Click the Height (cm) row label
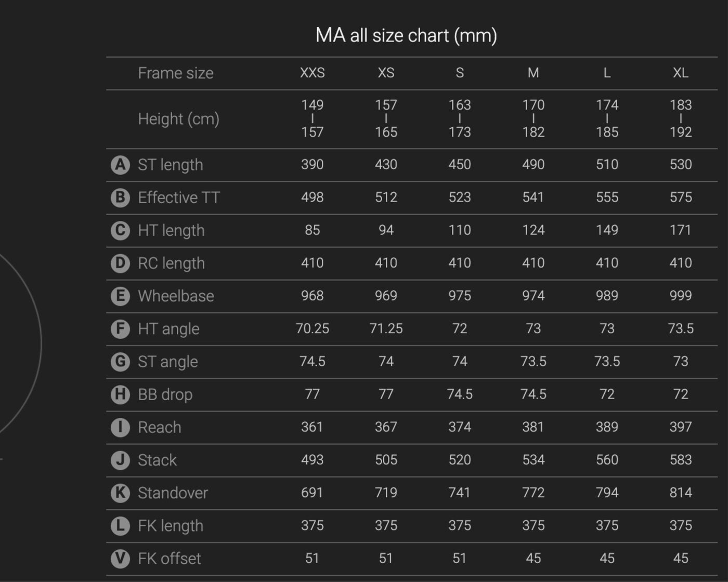Screen dimensions: 728x582 [x=178, y=119]
